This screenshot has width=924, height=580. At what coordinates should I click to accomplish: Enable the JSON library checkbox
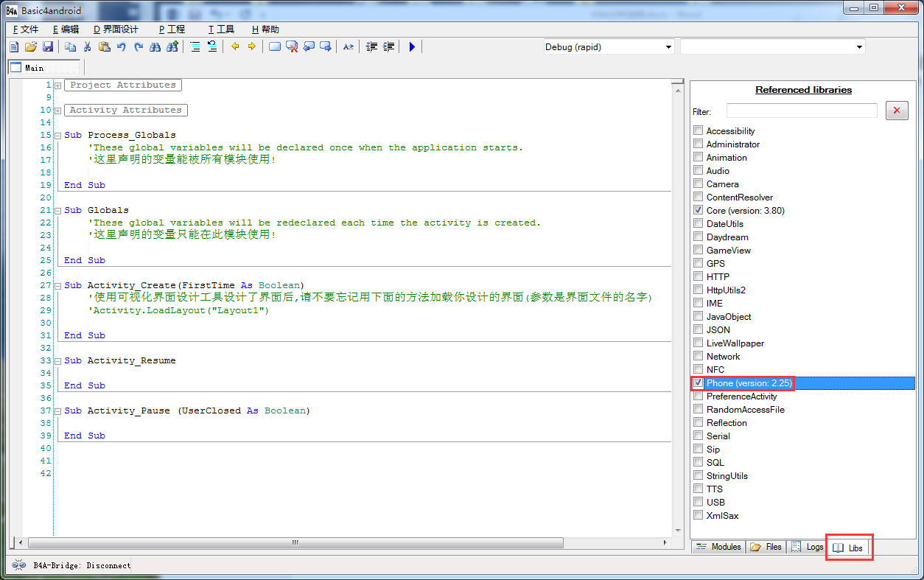click(x=698, y=330)
